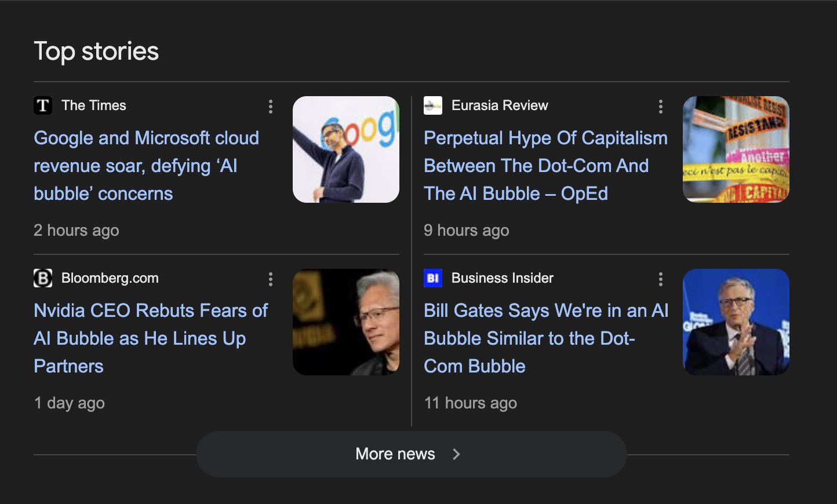Open Bill Gates AI Bubble headline
The width and height of the screenshot is (837, 504).
click(x=546, y=338)
